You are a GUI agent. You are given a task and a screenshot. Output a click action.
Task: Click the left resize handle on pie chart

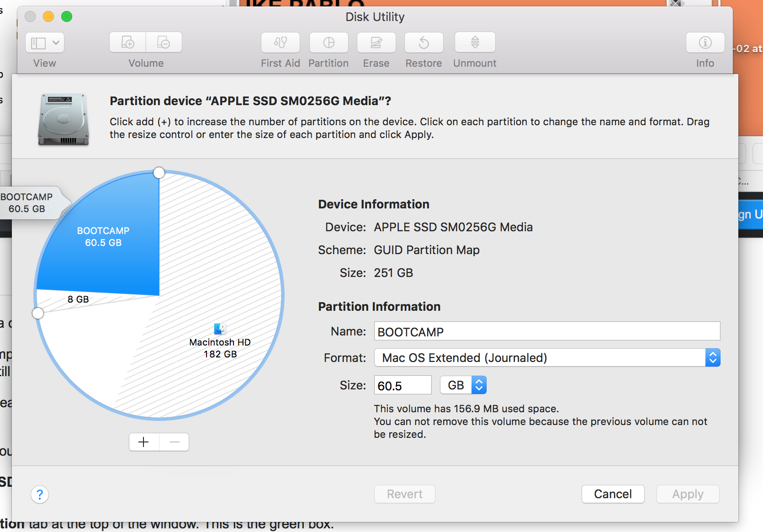(38, 313)
